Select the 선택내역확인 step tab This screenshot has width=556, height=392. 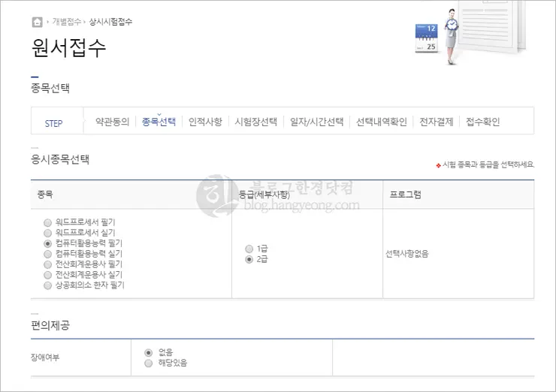(382, 122)
